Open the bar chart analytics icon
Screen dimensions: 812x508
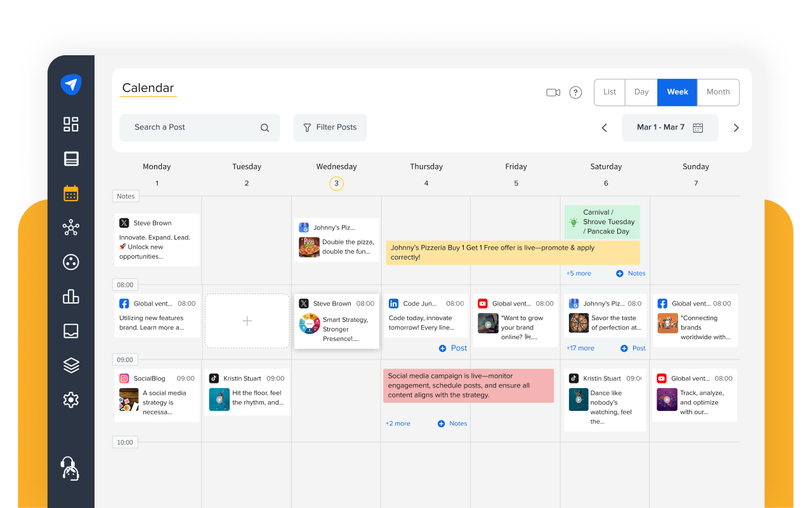pyautogui.click(x=71, y=296)
